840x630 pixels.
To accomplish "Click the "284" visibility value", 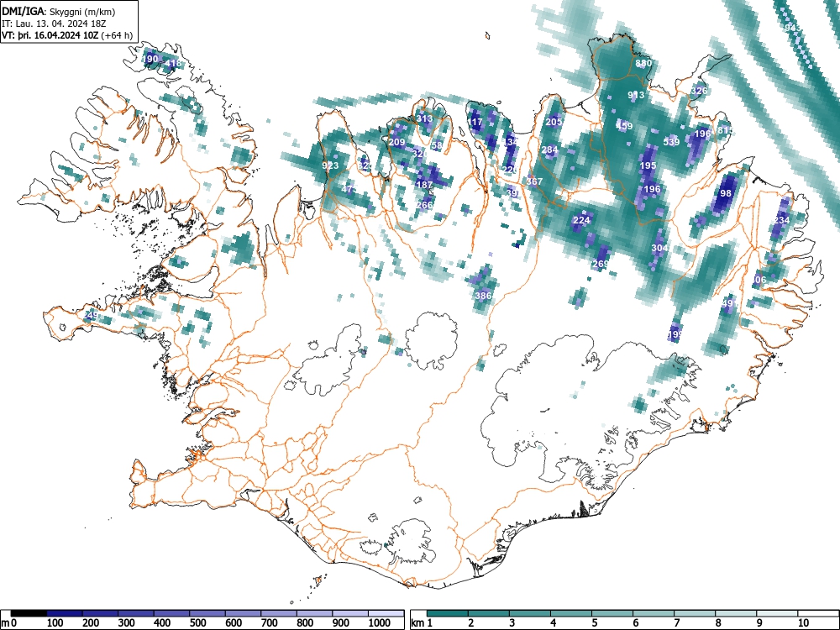I will coord(549,150).
